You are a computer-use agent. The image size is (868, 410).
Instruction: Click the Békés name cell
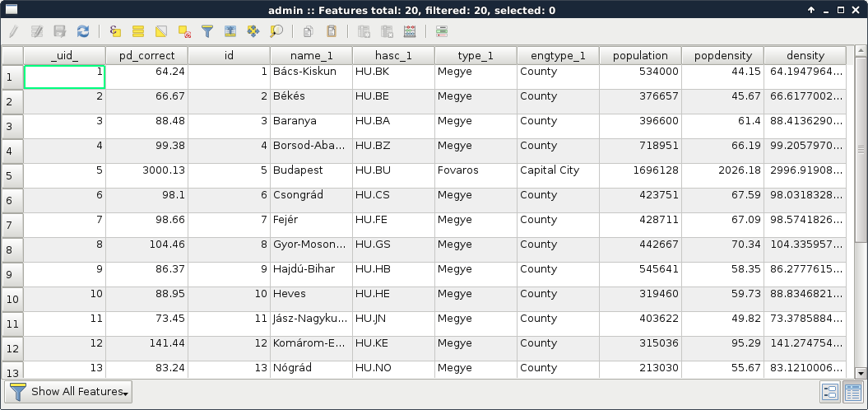[311, 101]
